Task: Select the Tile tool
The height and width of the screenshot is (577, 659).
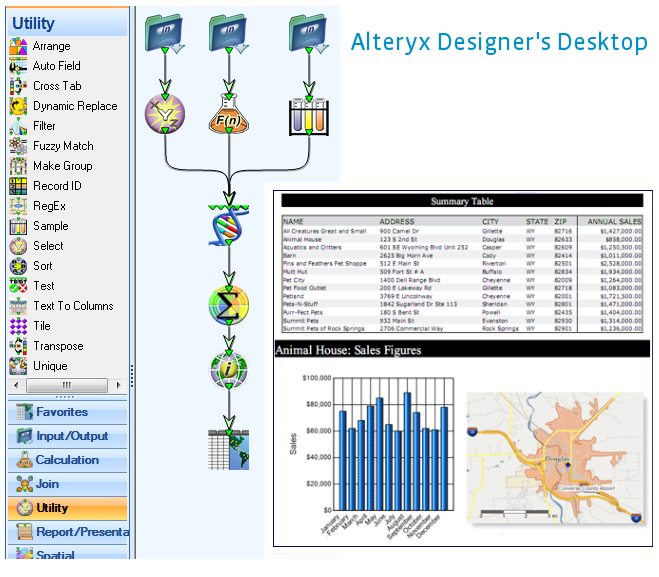Action: pos(30,326)
